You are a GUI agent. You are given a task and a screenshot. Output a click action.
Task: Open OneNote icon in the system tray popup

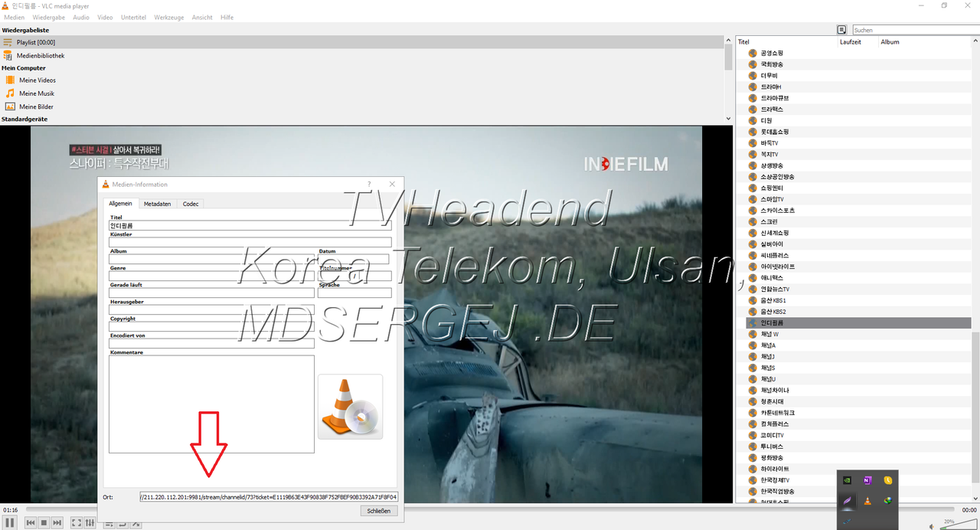pyautogui.click(x=867, y=480)
